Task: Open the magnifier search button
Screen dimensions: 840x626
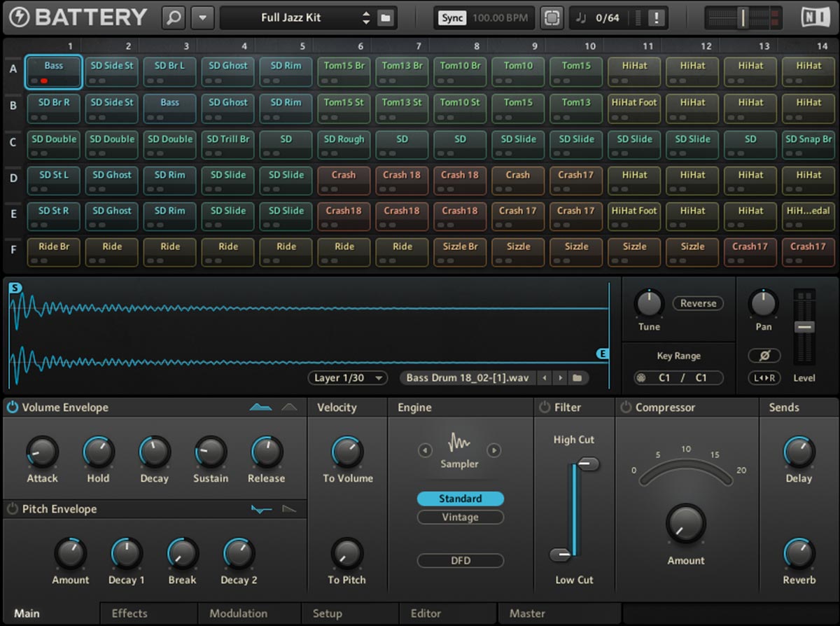Action: click(x=173, y=18)
